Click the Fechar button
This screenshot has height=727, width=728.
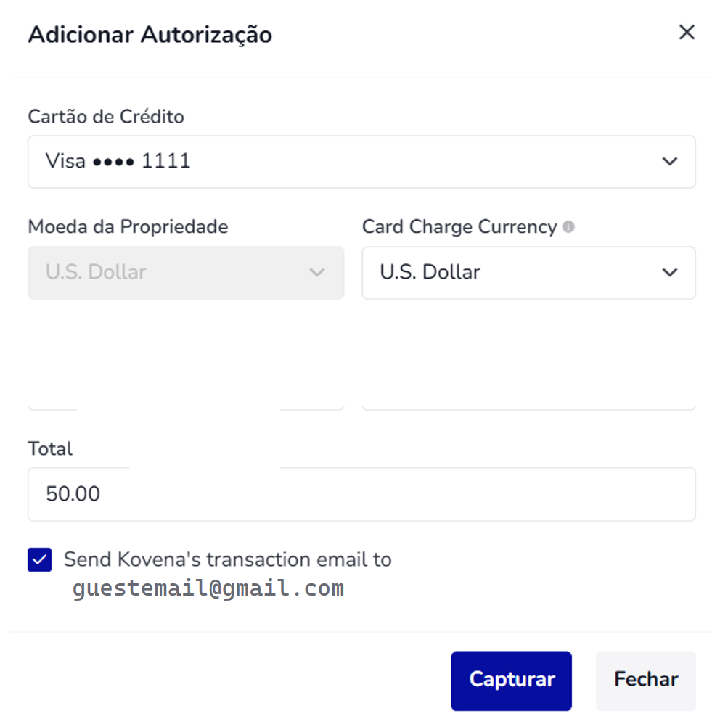pos(645,680)
